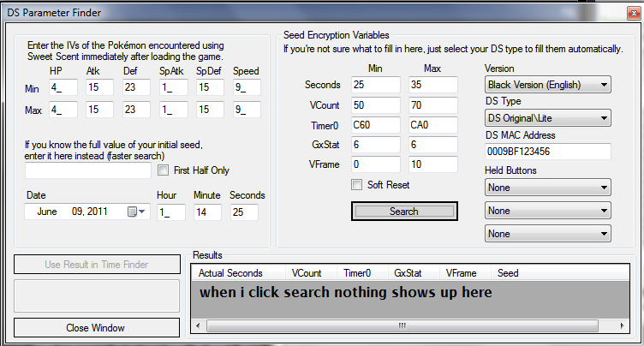This screenshot has width=644, height=346.
Task: Click the Search button
Action: coord(403,211)
